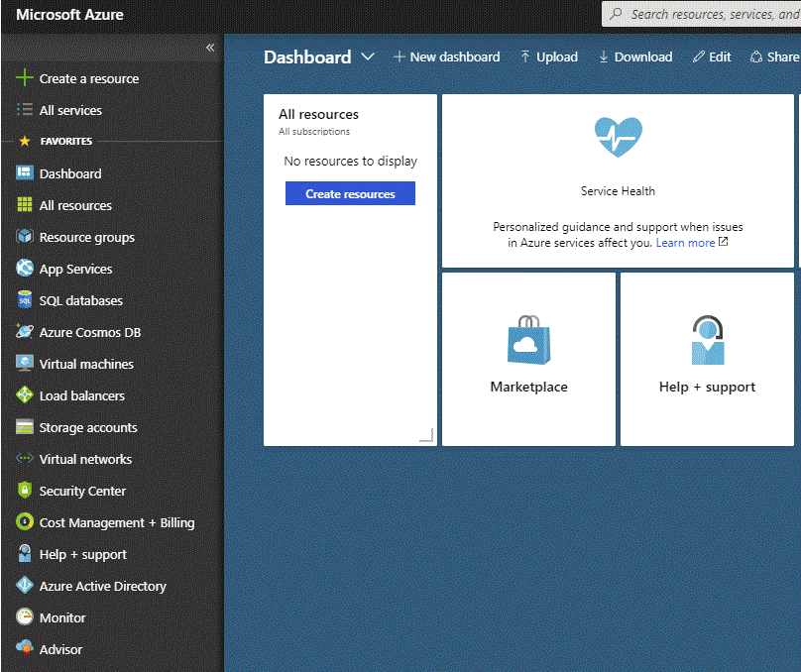The height and width of the screenshot is (672, 801).
Task: Select Storage accounts in favorites
Action: (88, 427)
